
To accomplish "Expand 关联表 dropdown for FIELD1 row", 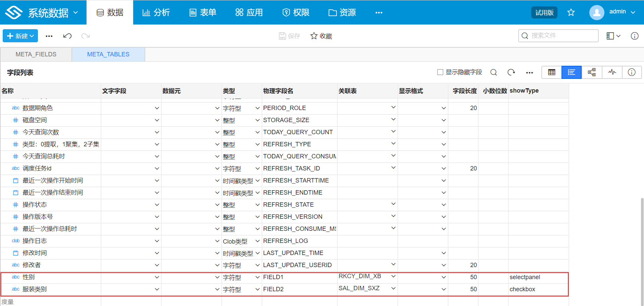I will [393, 276].
